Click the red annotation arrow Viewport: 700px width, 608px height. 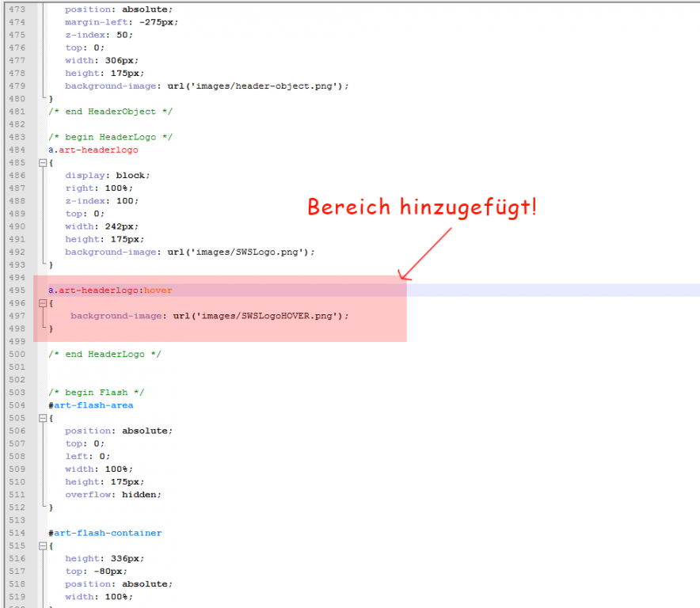[428, 253]
